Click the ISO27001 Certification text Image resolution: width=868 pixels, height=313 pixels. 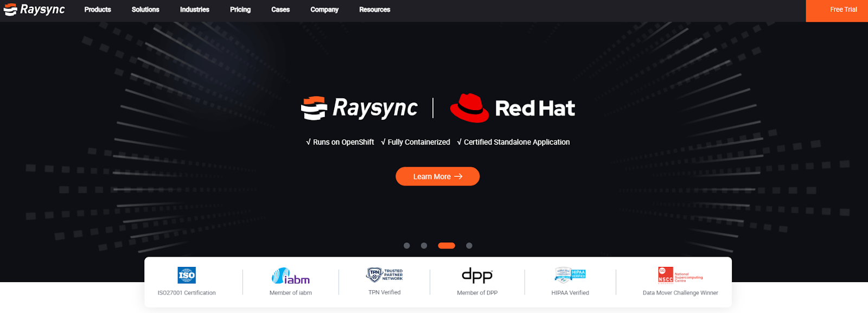[x=187, y=293]
